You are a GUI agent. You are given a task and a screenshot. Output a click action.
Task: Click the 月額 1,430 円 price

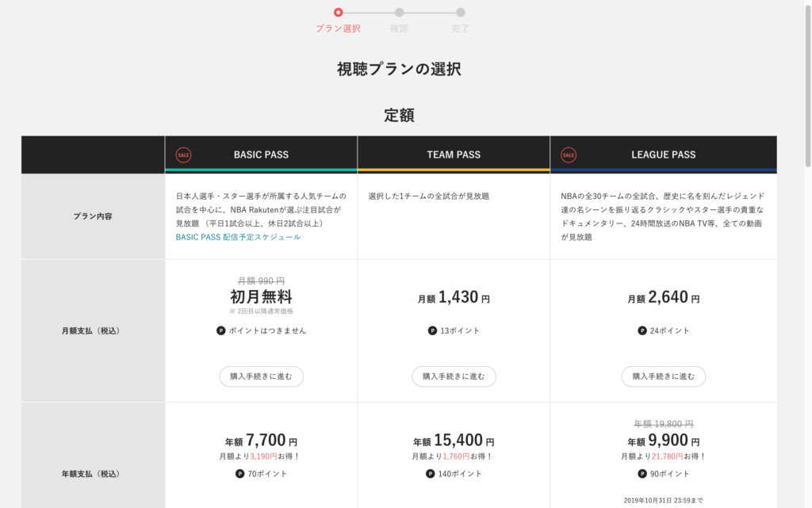[x=454, y=297]
